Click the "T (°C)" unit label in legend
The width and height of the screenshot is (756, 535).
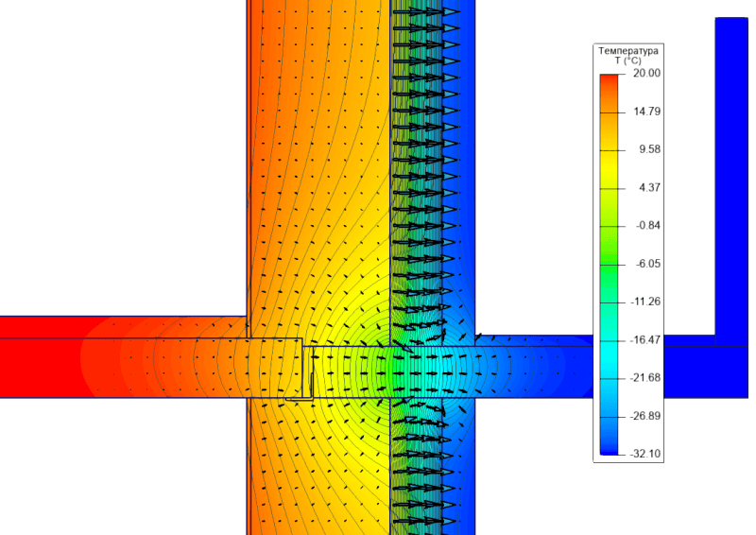(x=627, y=60)
